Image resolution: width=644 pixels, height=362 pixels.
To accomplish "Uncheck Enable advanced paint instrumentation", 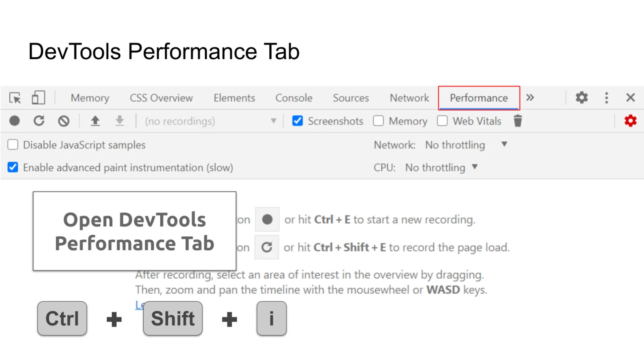I will tap(12, 168).
